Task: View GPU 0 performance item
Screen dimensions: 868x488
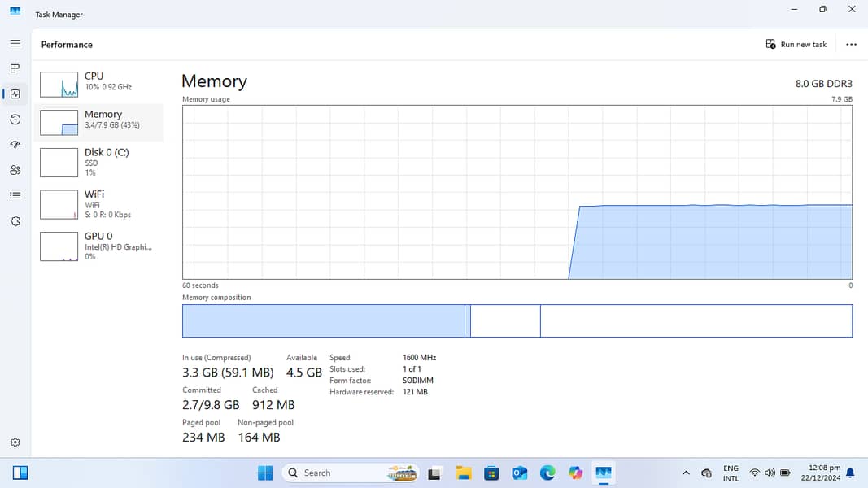Action: (98, 246)
